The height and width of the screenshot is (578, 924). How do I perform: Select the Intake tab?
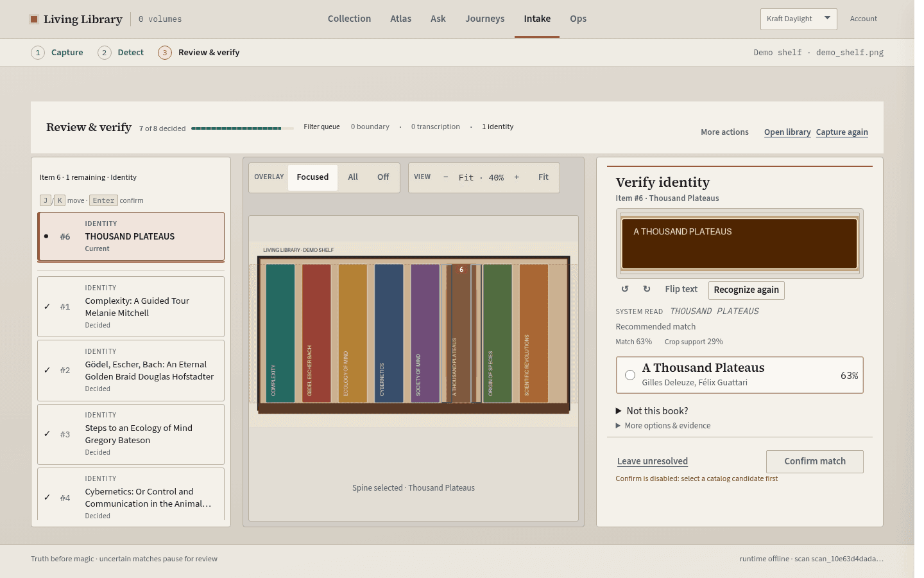click(537, 19)
